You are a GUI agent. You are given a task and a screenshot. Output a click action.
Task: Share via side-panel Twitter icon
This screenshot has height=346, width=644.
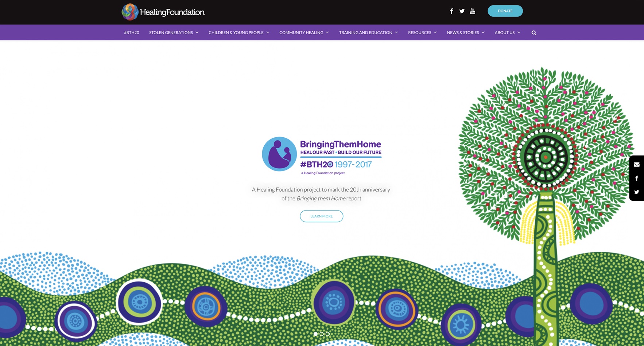pos(637,192)
